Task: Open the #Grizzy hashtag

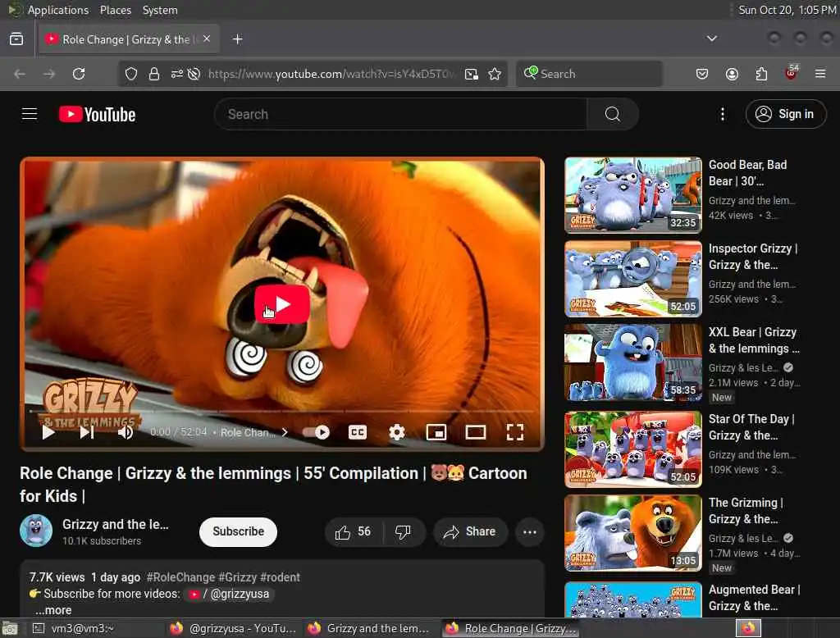Action: [x=238, y=577]
